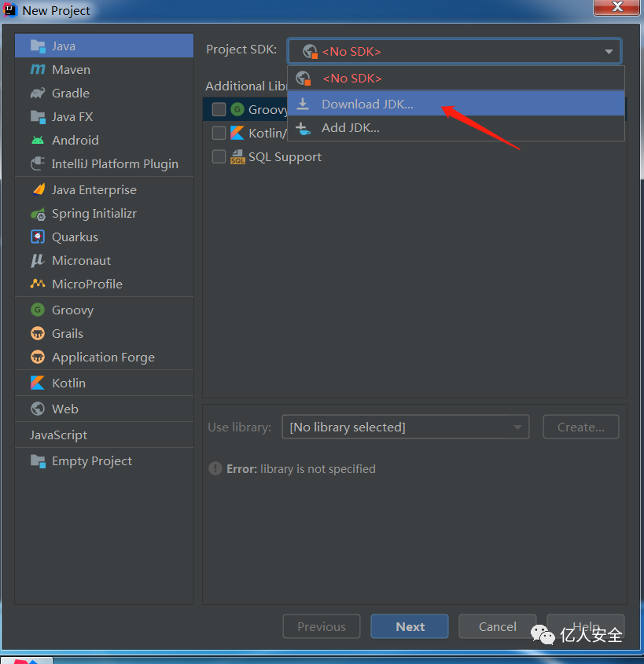Click the Cancel button
Image resolution: width=644 pixels, height=664 pixels.
tap(498, 626)
